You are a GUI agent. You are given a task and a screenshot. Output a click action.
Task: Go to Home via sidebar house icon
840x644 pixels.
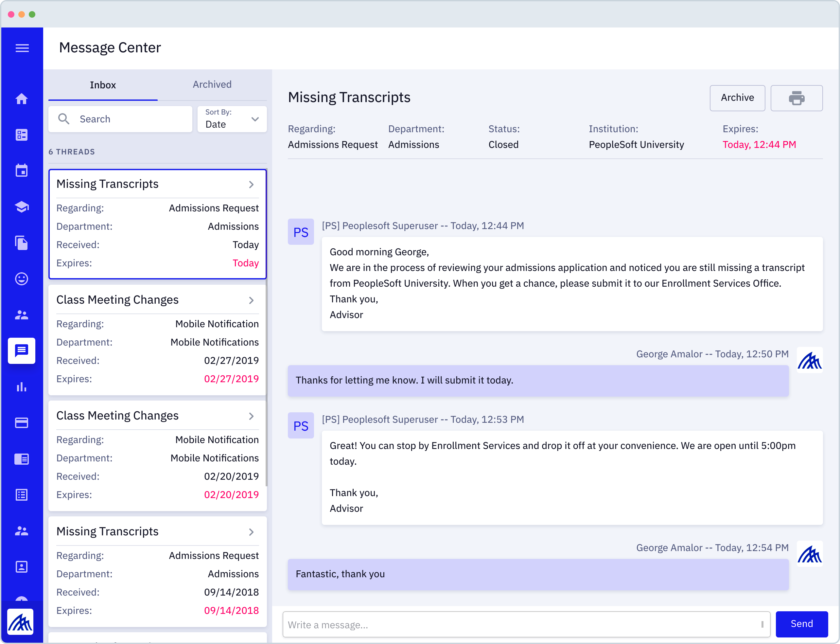(22, 99)
